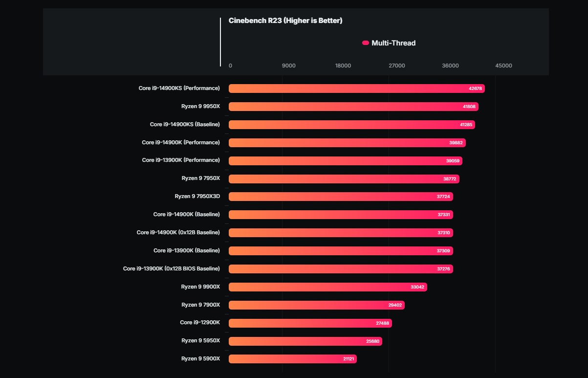Click the Core i9-13900K (0x12B BIOS Baseline) label
The image size is (588, 378).
coord(172,269)
